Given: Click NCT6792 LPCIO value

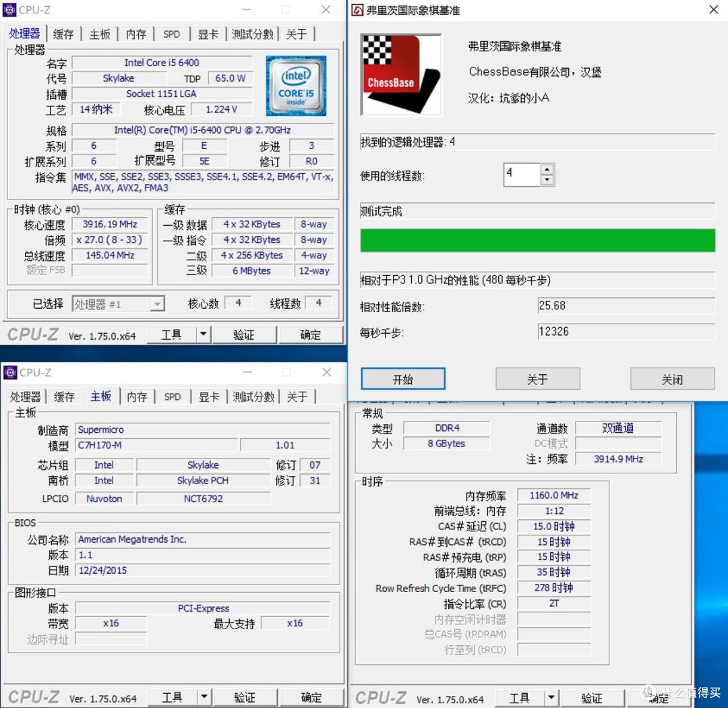Looking at the screenshot, I should click(203, 499).
